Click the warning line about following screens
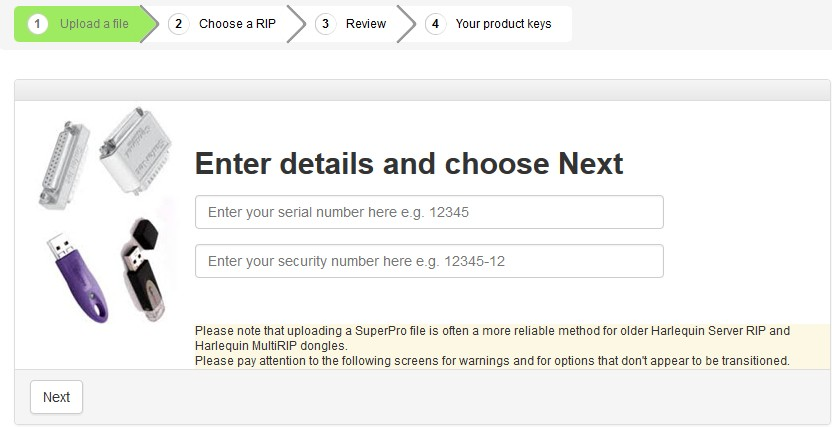832x427 pixels. tap(492, 360)
